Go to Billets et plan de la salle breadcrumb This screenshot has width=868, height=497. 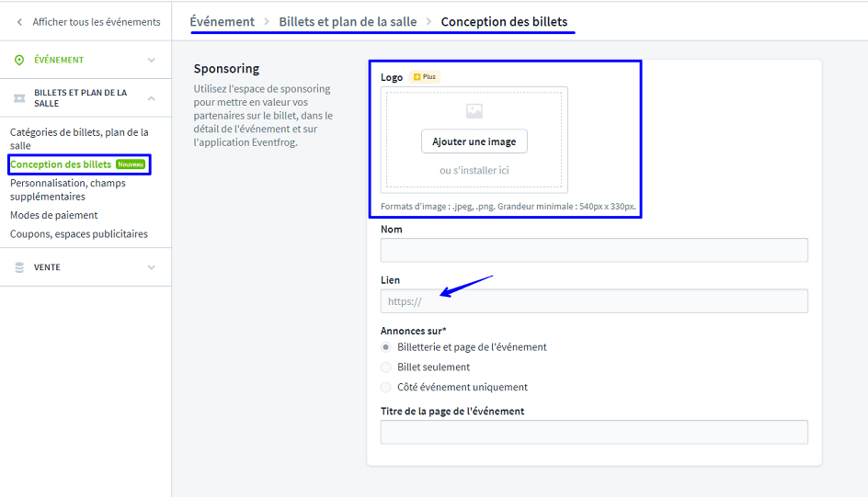(x=348, y=21)
